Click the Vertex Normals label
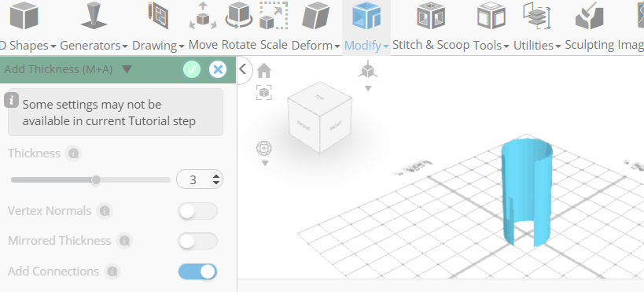The image size is (644, 292). (50, 211)
